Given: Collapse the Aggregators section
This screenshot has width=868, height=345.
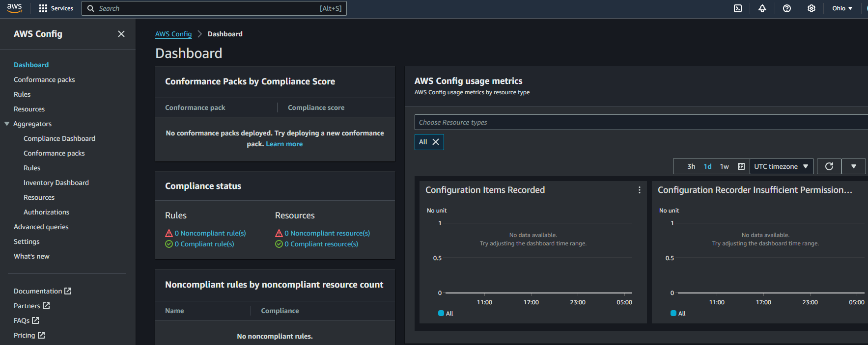Looking at the screenshot, I should (x=7, y=124).
